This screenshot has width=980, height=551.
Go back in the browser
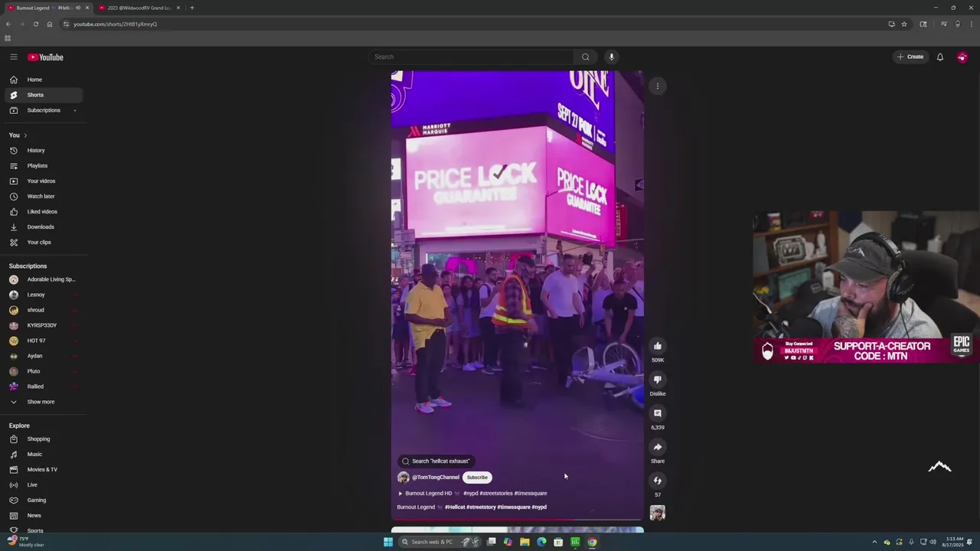coord(8,24)
